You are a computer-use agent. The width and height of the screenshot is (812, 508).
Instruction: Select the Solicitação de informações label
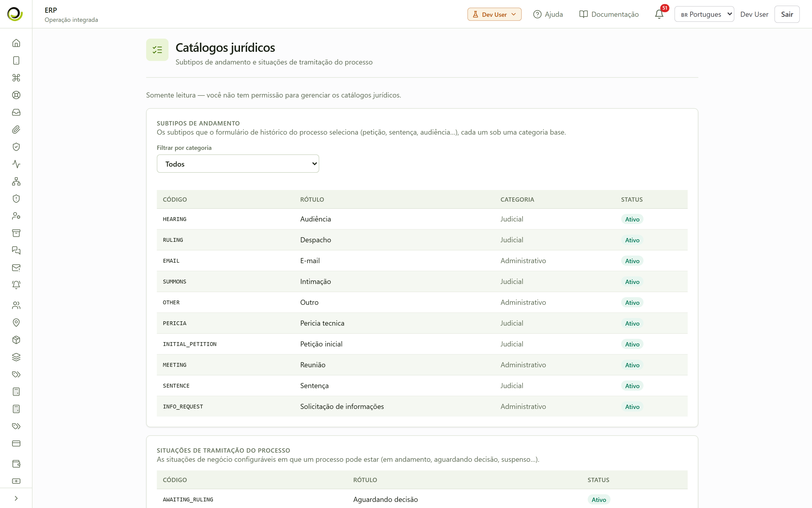click(342, 407)
